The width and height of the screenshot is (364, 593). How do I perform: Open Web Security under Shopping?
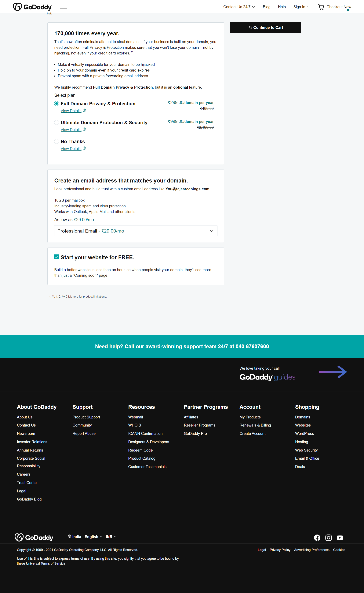(307, 450)
